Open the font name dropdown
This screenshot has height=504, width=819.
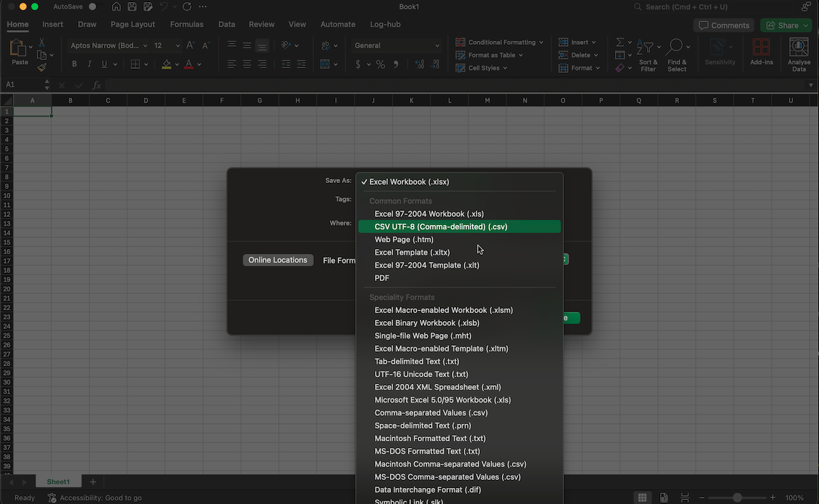point(145,46)
